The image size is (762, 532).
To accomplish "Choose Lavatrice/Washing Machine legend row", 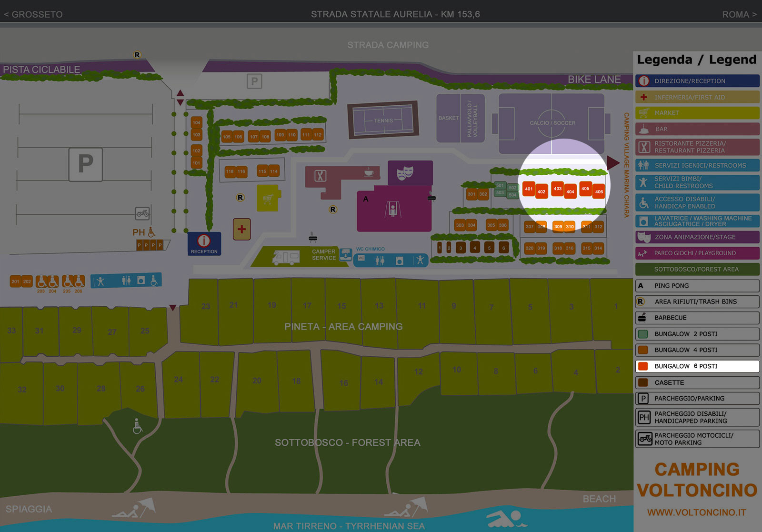I will pyautogui.click(x=697, y=221).
